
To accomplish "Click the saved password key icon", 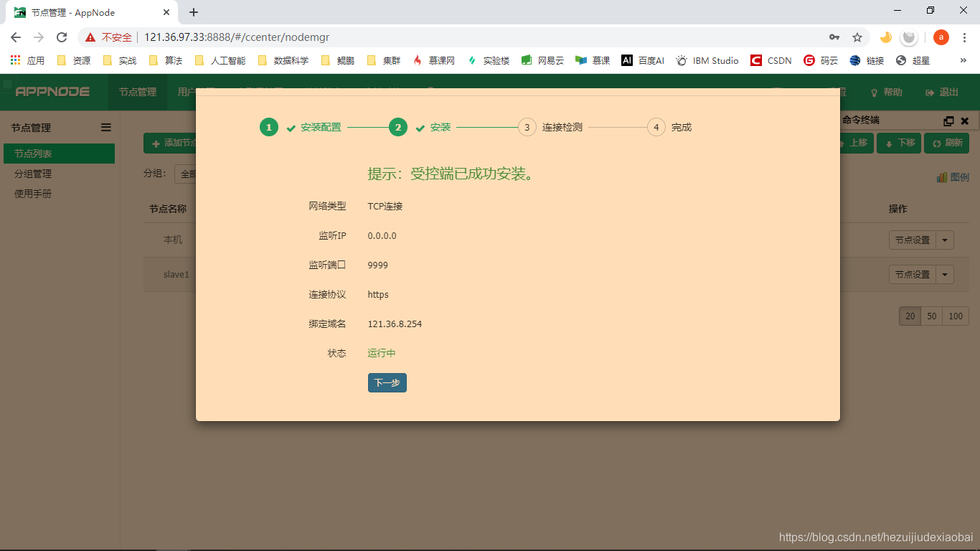I will pos(834,37).
